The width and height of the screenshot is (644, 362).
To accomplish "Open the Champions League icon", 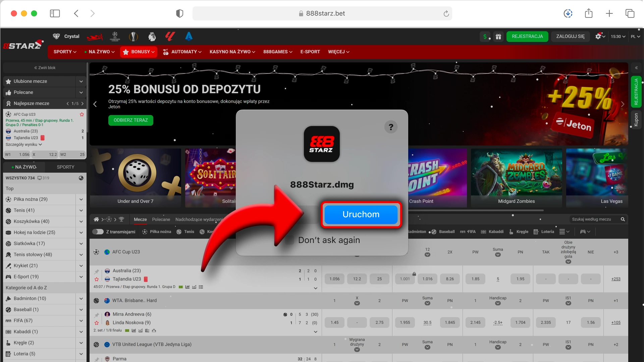I will point(115,37).
